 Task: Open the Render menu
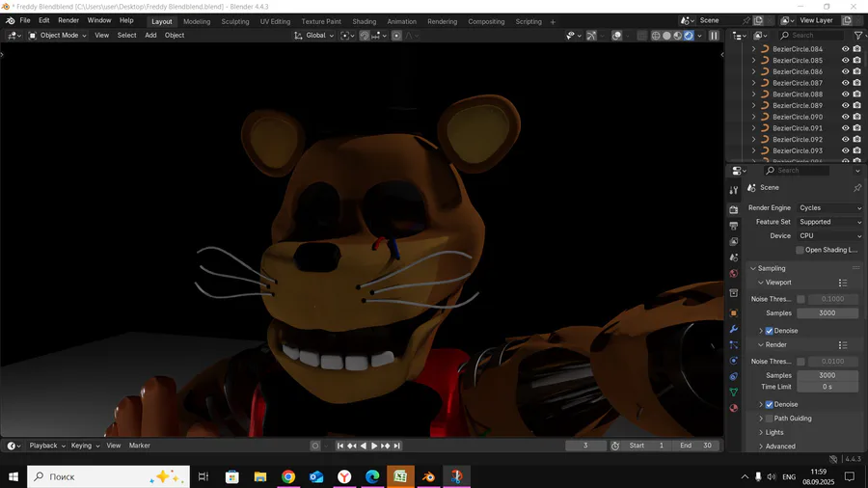tap(68, 20)
